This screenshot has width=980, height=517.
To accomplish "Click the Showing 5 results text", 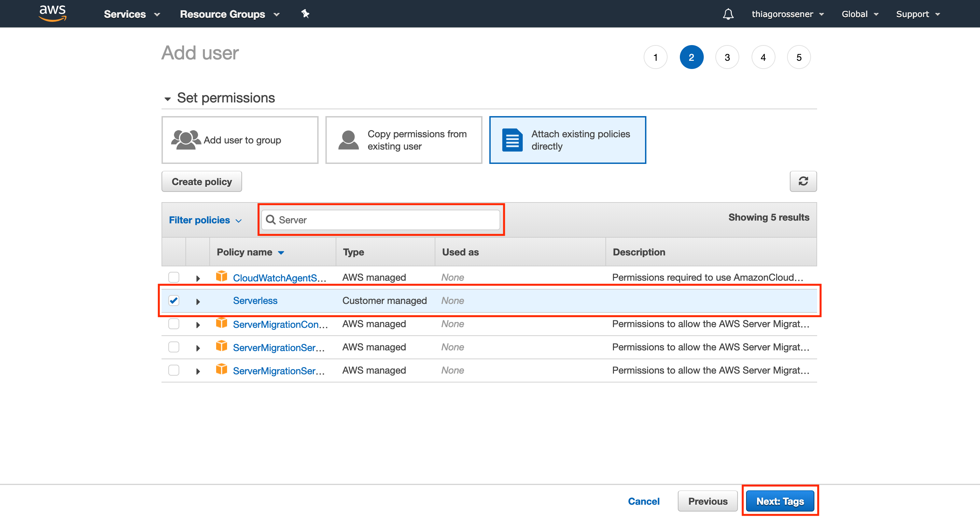I will [x=769, y=217].
